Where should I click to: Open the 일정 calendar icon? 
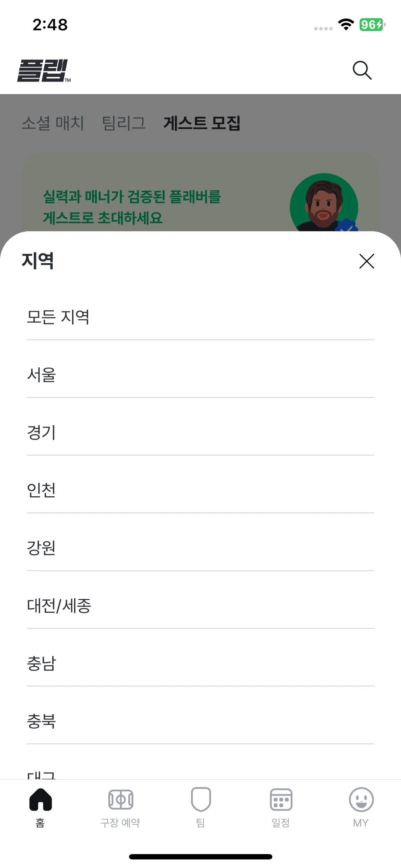281,800
